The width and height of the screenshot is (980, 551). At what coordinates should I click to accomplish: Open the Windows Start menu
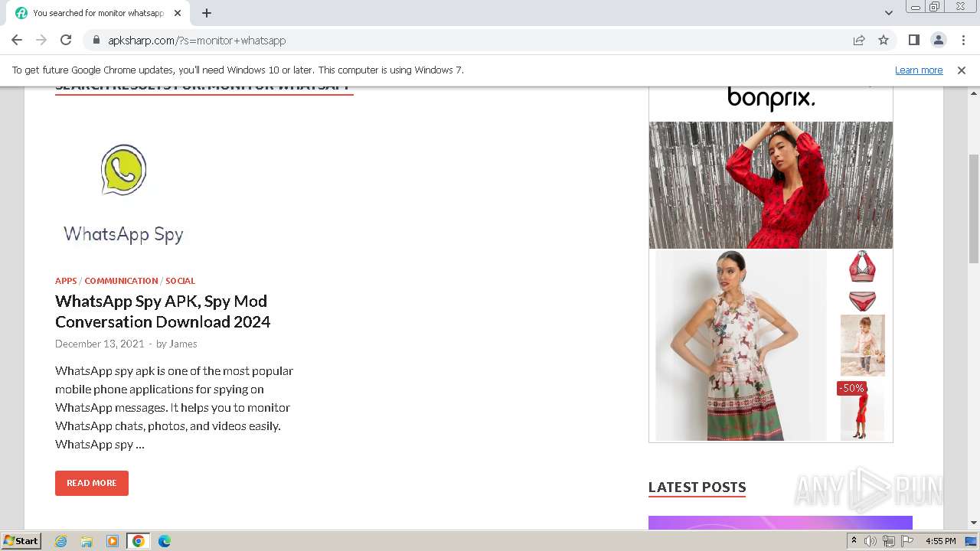21,541
